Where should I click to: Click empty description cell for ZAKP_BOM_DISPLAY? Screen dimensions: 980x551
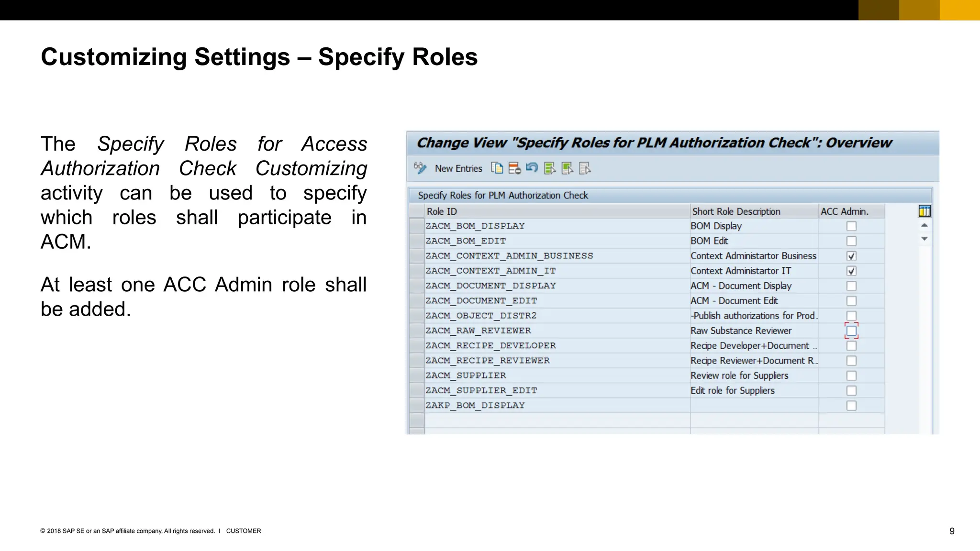[754, 406]
